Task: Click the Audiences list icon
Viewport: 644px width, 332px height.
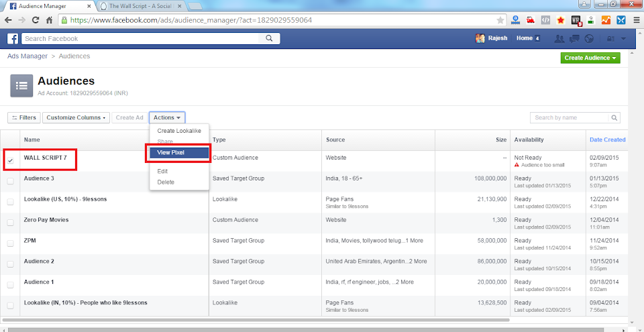Action: tap(21, 85)
